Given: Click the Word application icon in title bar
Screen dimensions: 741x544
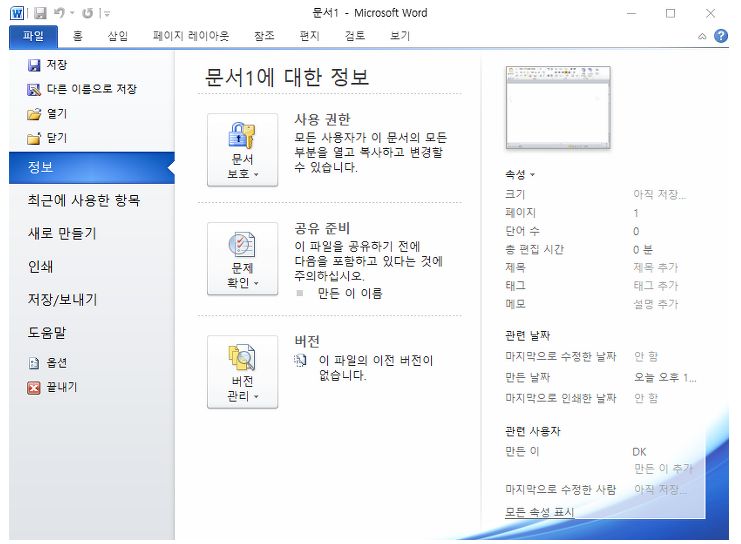Looking at the screenshot, I should click(17, 13).
